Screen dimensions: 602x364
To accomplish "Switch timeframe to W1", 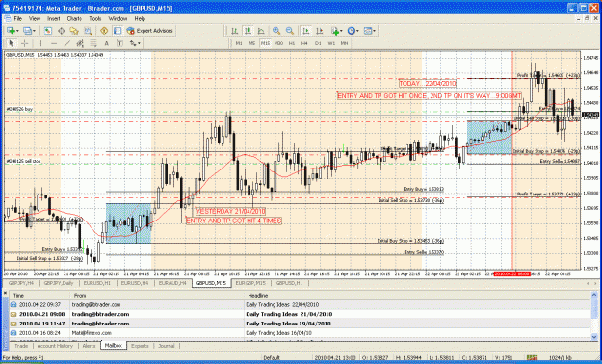I will (331, 43).
